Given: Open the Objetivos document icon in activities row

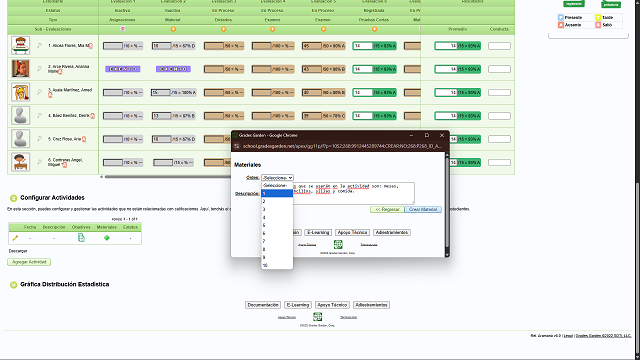Looking at the screenshot, I should [81, 238].
